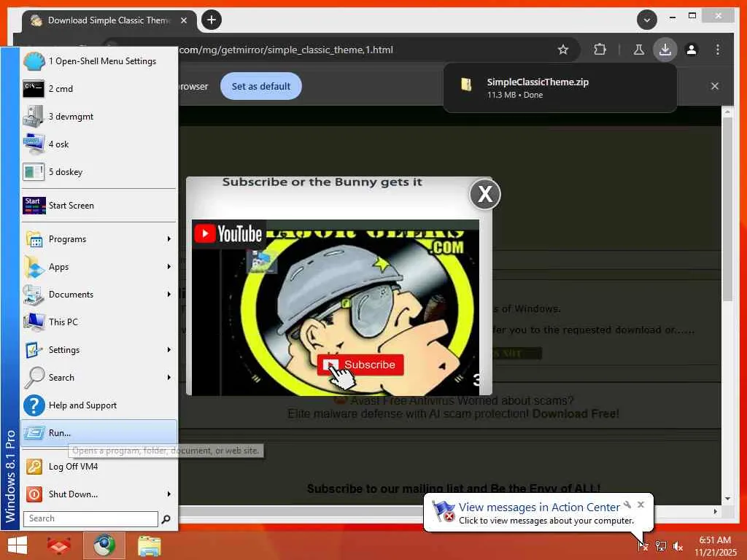Open the red app taskbar icon
Viewport: 747px width, 560px height.
[59, 545]
